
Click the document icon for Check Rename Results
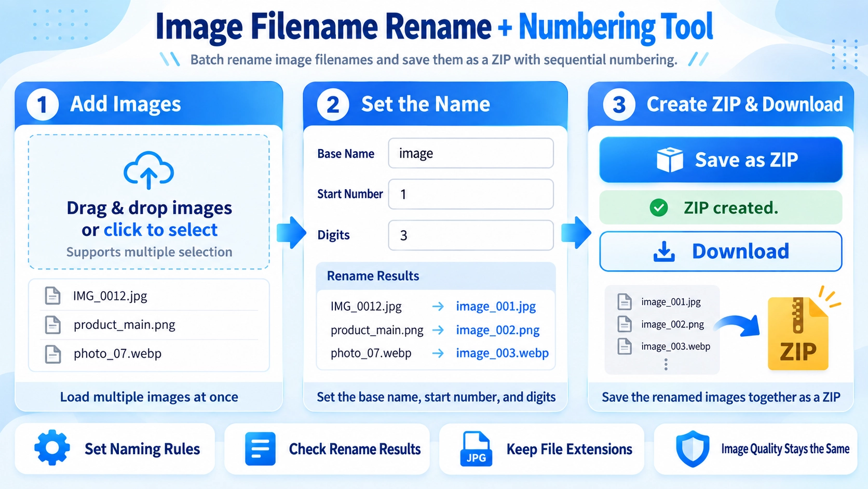pos(260,448)
